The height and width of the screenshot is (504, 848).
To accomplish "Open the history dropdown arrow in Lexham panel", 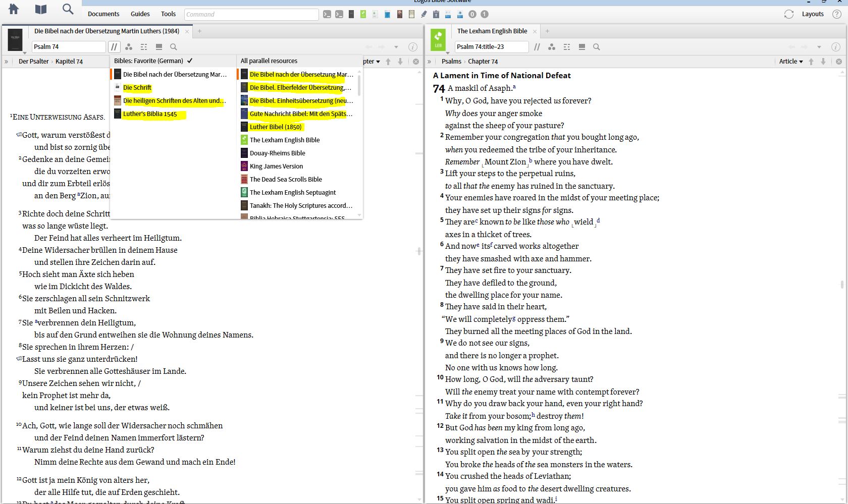I will 820,47.
